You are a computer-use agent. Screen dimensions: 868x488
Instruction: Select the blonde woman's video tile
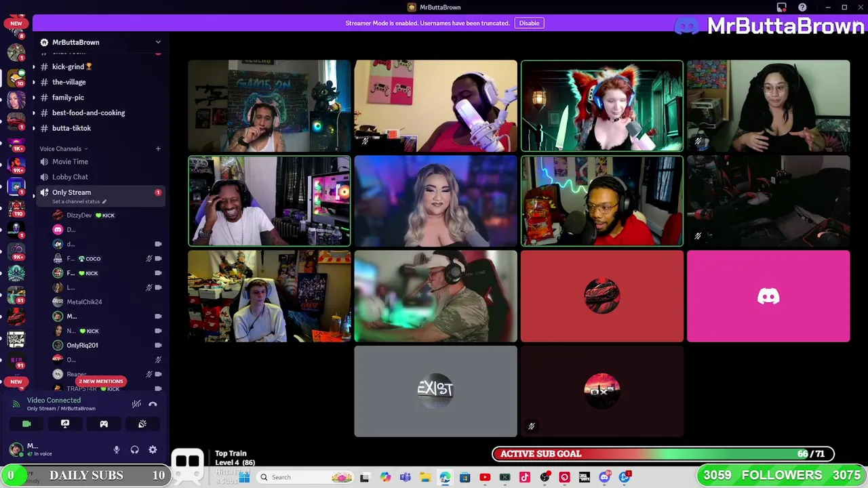pyautogui.click(x=435, y=201)
